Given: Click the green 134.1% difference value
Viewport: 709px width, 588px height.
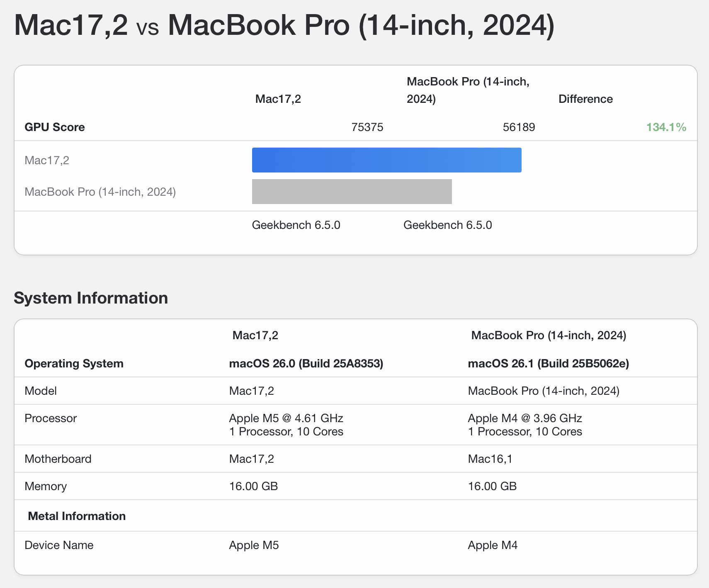Looking at the screenshot, I should click(x=666, y=127).
